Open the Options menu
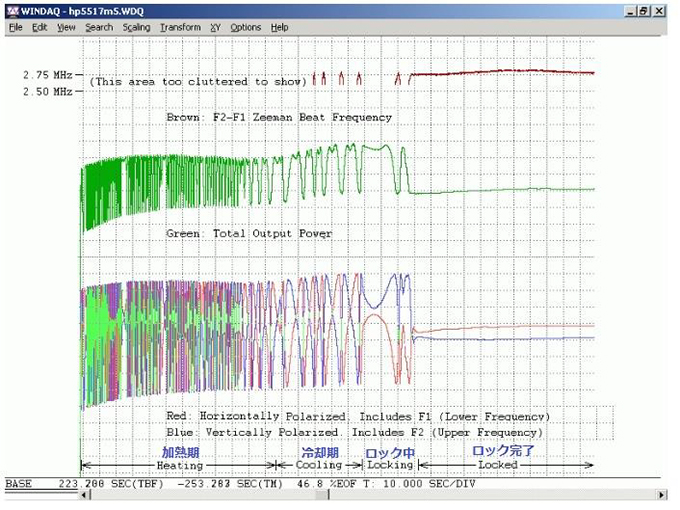Viewport: 680px width, 510px height. (x=245, y=27)
